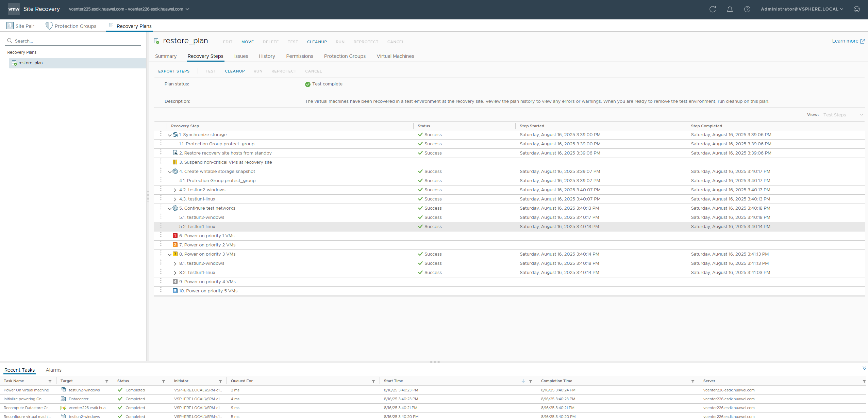The image size is (868, 420).
Task: Collapse step 5 Configure test networks
Action: (170, 209)
